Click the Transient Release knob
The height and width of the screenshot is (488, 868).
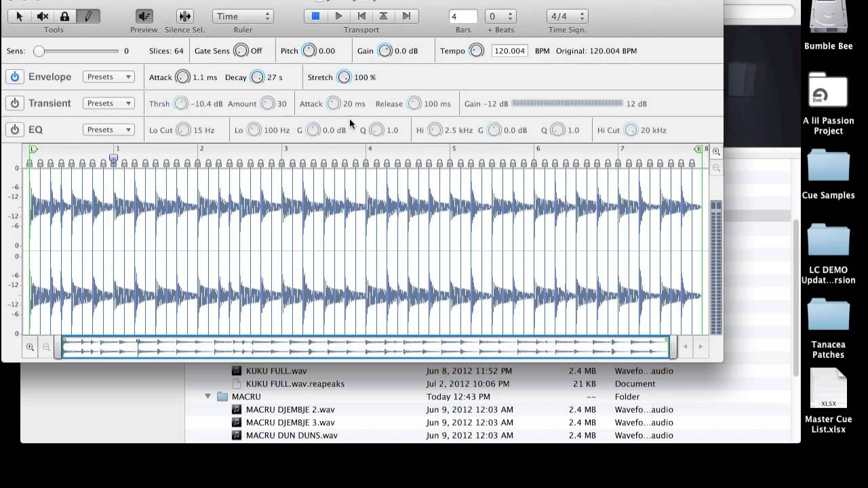[x=414, y=104]
